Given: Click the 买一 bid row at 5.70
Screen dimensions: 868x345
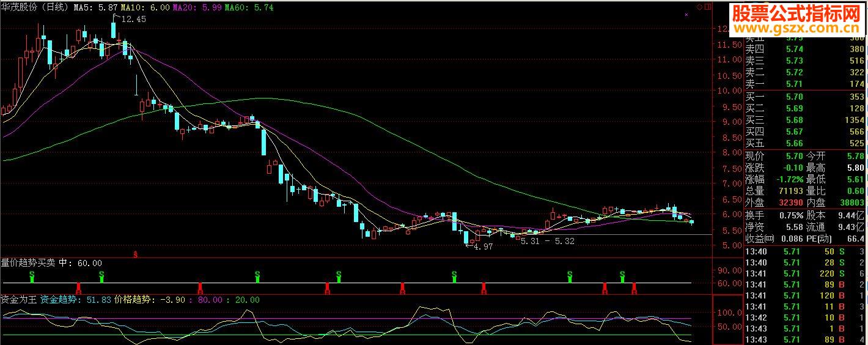Looking at the screenshot, I should (804, 97).
